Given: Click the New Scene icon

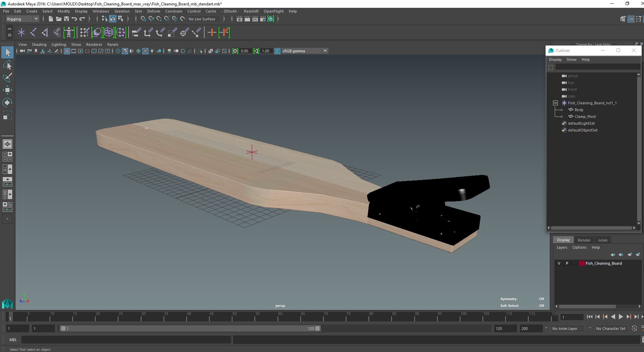Looking at the screenshot, I should [51, 19].
